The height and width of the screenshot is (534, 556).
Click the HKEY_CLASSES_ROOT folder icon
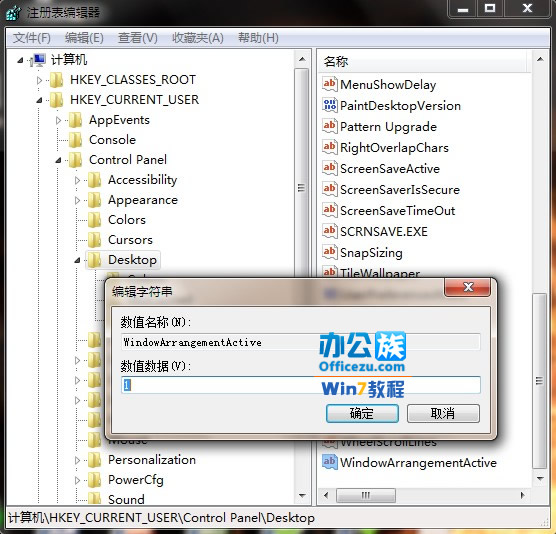(x=57, y=80)
